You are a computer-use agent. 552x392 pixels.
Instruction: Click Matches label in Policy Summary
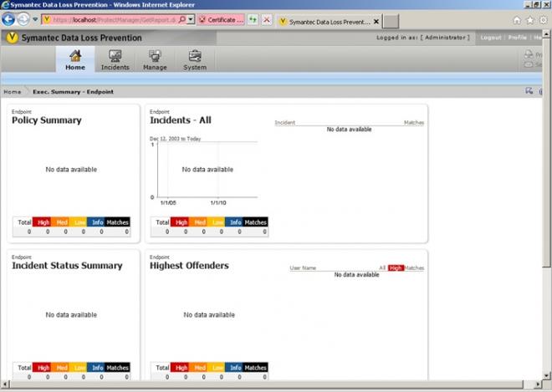click(117, 222)
